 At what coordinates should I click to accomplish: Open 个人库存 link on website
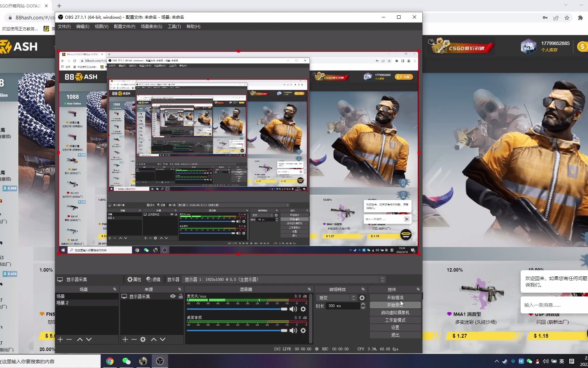(x=549, y=50)
